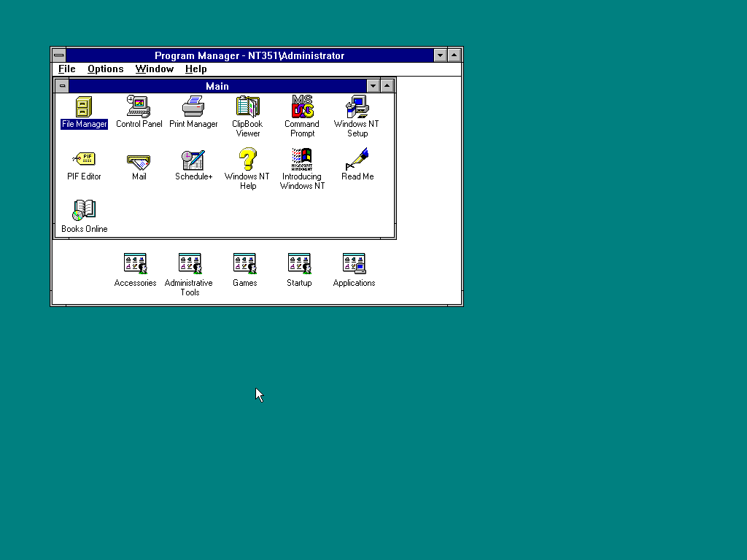Open the Options menu
Image resolution: width=747 pixels, height=560 pixels.
[105, 69]
